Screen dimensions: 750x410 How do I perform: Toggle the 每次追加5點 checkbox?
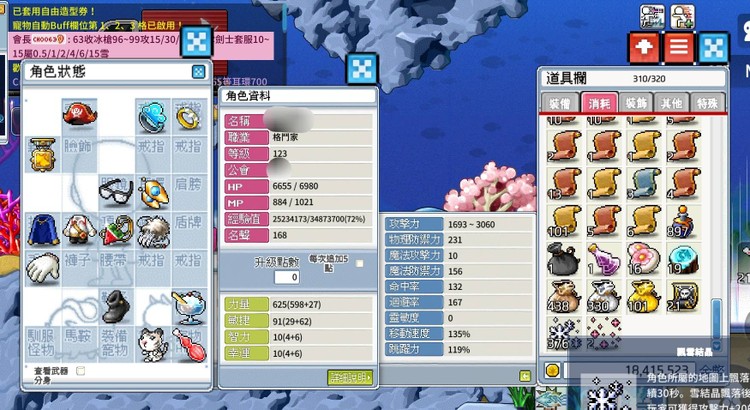pos(360,264)
